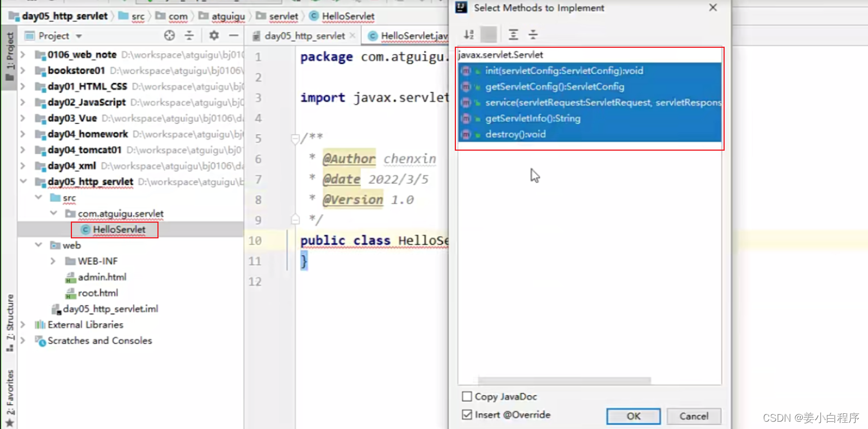Check the Copy JavaDoc checkbox

point(467,396)
